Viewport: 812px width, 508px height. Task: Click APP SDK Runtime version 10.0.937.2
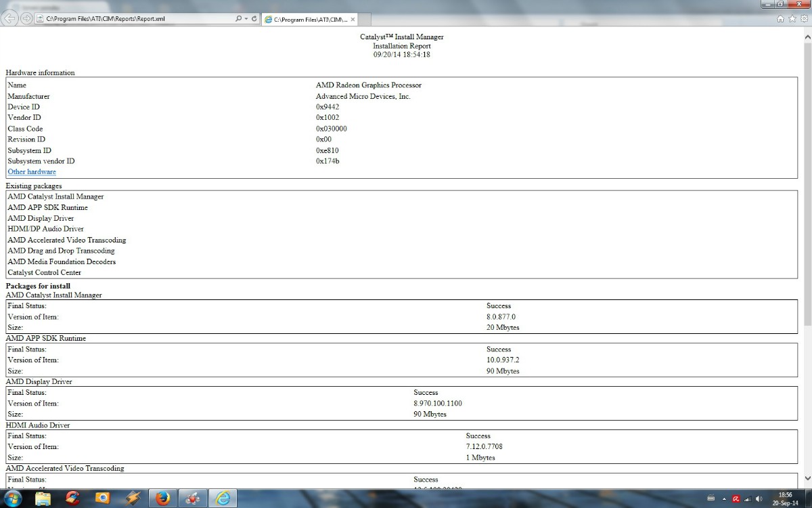pyautogui.click(x=503, y=360)
